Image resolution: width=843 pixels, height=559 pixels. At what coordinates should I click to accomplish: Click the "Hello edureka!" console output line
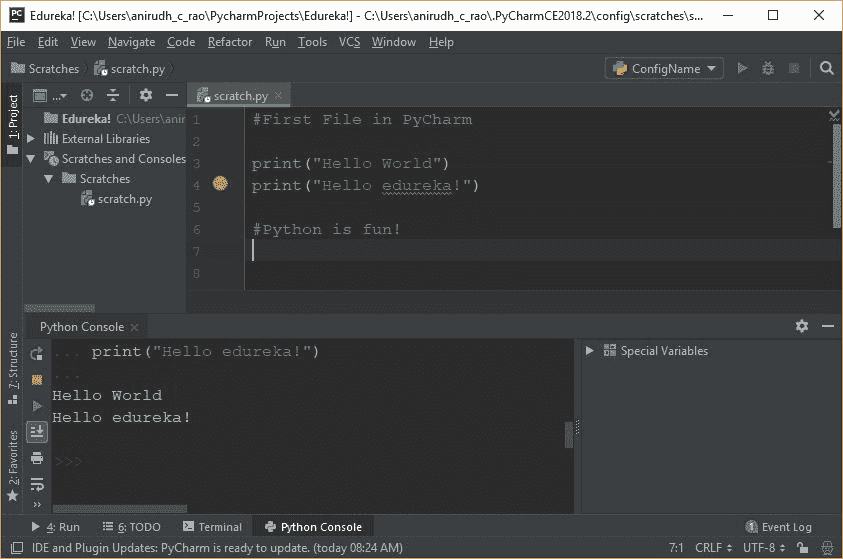pyautogui.click(x=121, y=418)
